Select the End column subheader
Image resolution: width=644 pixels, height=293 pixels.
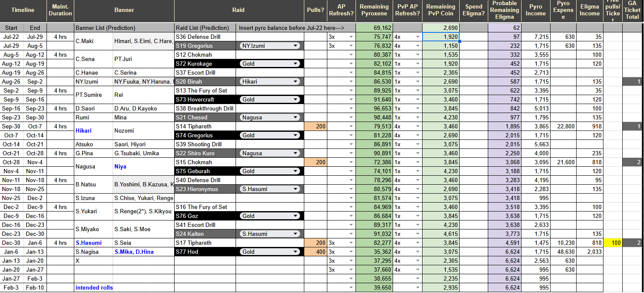click(35, 28)
